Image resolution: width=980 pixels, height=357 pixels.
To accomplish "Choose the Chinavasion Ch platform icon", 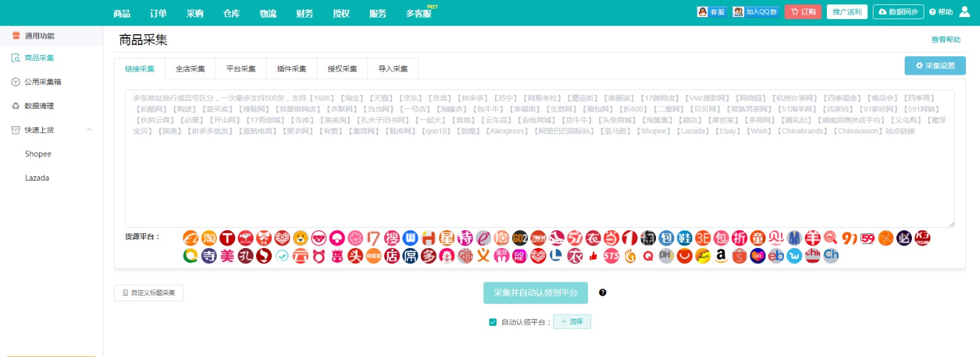I will click(831, 256).
